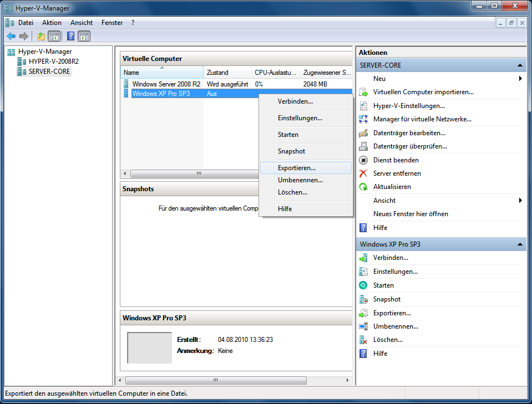Toggle the Action pane toolbar icon

point(84,36)
